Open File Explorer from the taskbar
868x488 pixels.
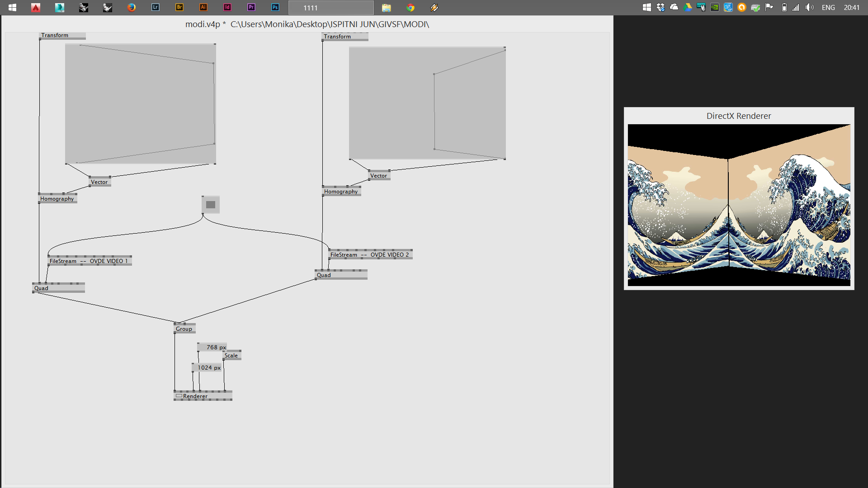tap(387, 7)
